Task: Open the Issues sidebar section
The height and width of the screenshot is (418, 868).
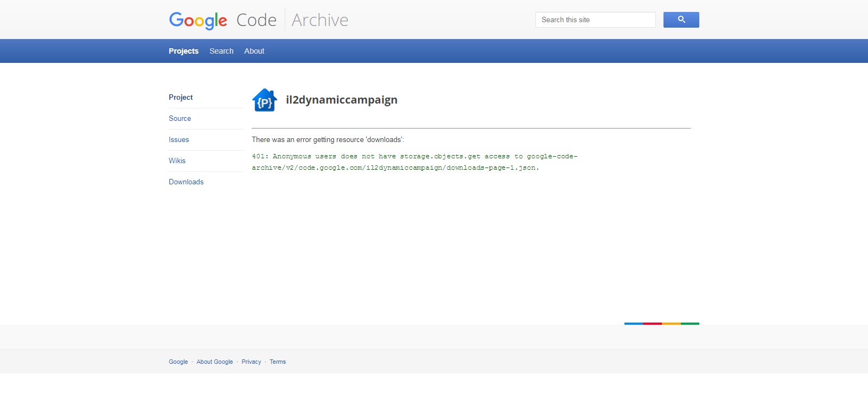Action: click(178, 139)
